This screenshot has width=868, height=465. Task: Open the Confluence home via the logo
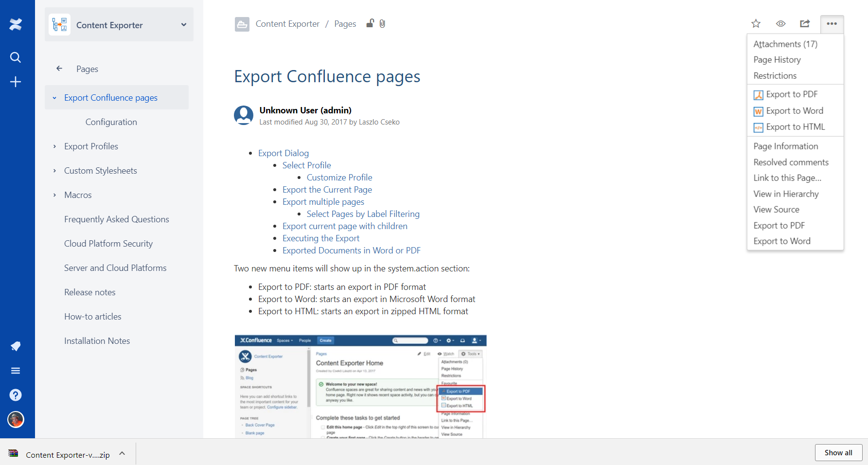coord(16,24)
